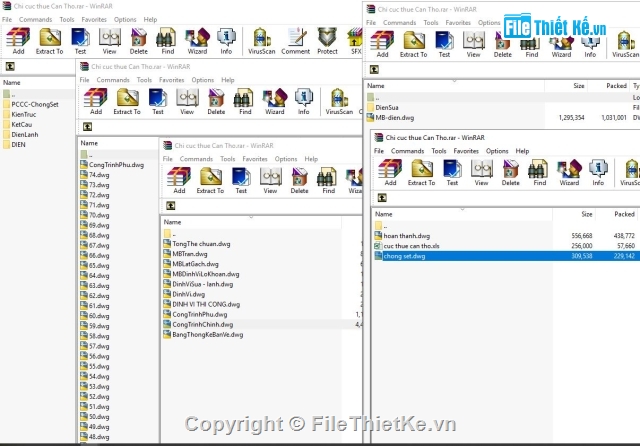Image resolution: width=640 pixels, height=446 pixels.
Task: Open the KienTruc folder
Action: point(19,115)
